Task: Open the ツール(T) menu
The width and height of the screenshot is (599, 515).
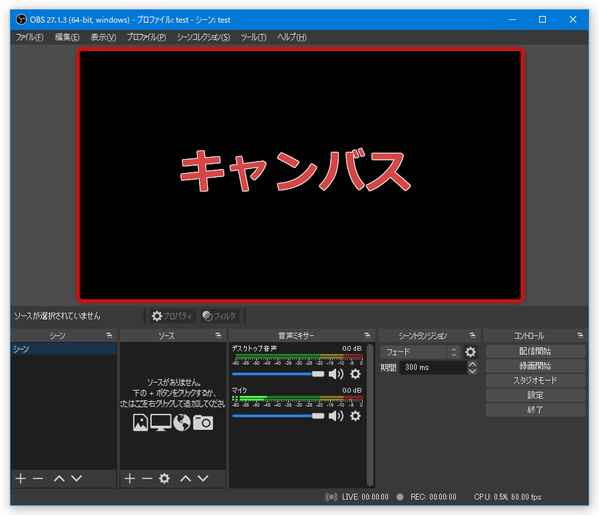Action: (253, 37)
